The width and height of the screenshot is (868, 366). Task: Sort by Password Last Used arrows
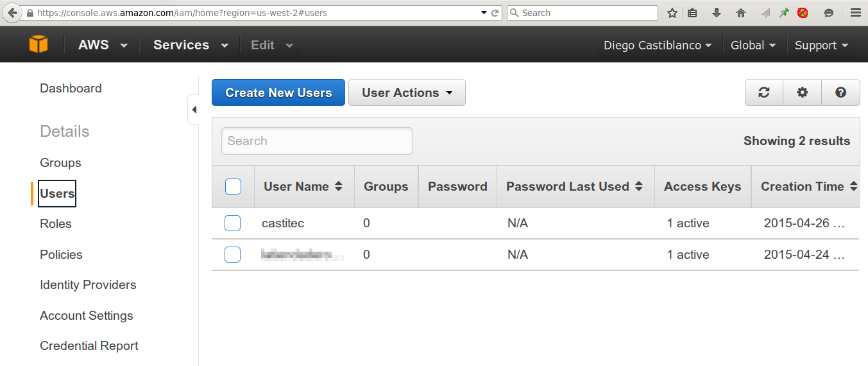(639, 186)
